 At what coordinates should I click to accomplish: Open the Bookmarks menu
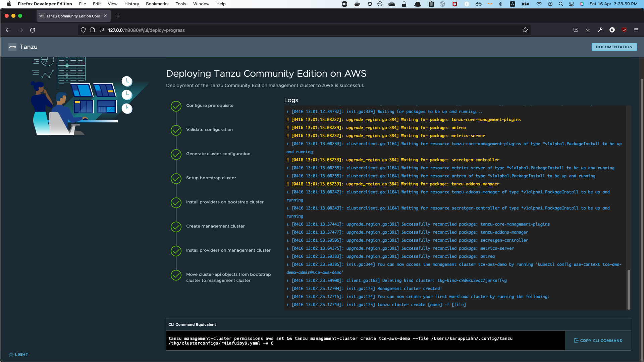157,4
